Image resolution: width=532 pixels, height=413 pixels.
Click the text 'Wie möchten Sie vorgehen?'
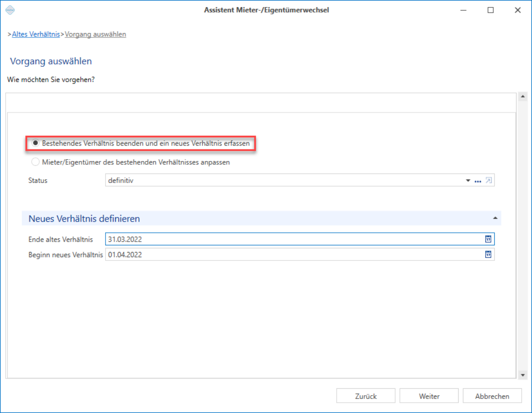tap(51, 80)
